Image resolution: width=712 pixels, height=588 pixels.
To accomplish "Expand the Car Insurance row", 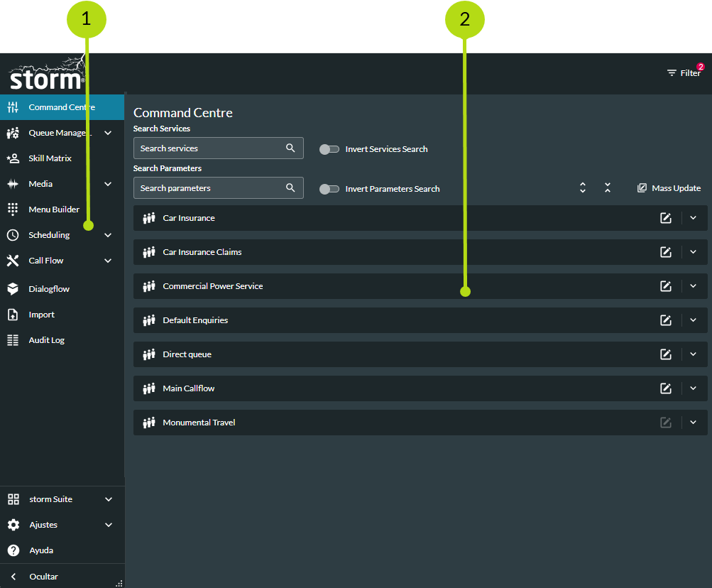I will [x=694, y=218].
